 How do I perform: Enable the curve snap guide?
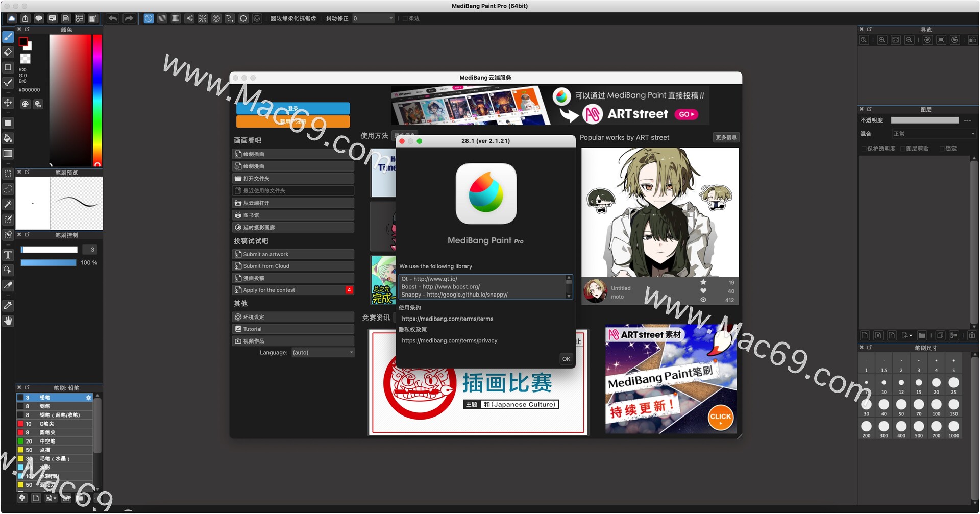[x=230, y=18]
